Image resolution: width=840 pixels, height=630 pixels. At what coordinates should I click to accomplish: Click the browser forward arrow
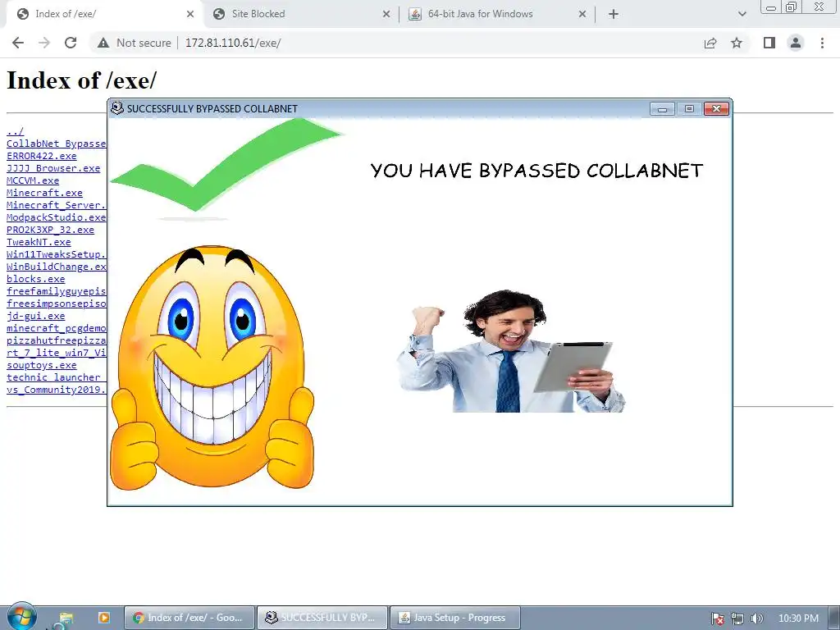tap(44, 43)
